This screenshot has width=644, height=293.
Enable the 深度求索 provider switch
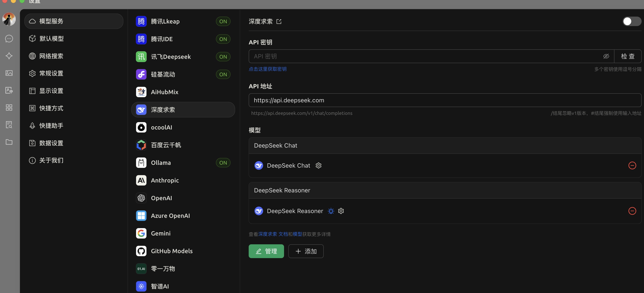click(632, 21)
